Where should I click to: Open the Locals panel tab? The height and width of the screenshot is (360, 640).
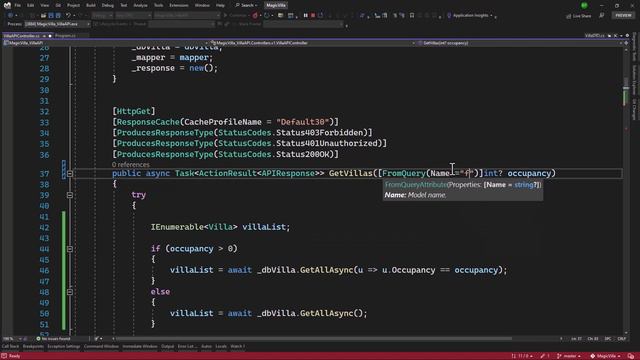tap(221, 347)
